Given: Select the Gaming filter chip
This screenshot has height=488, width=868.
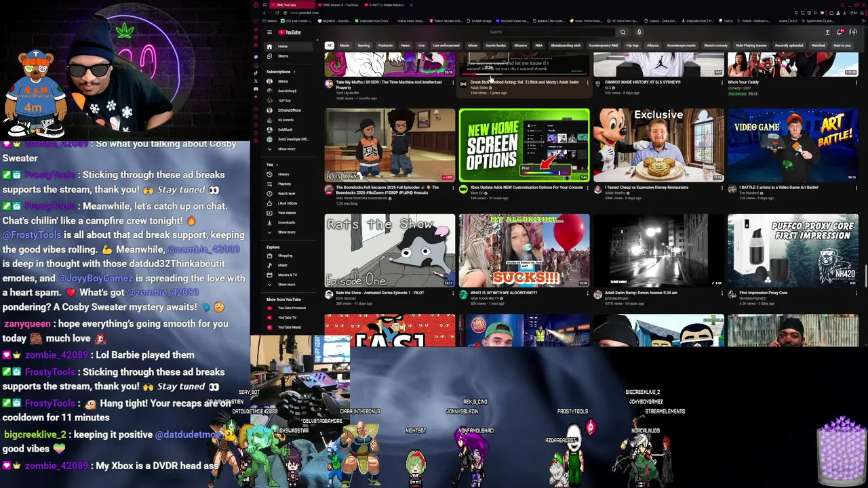Looking at the screenshot, I should (363, 45).
